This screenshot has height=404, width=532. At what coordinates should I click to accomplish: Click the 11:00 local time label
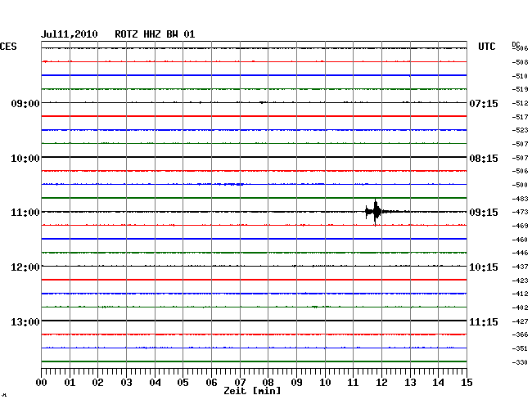tap(25, 213)
